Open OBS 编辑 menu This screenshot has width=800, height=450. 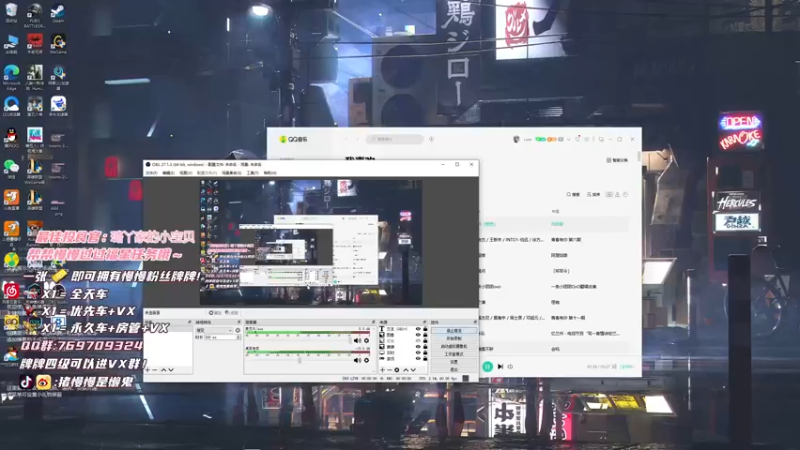(x=168, y=173)
